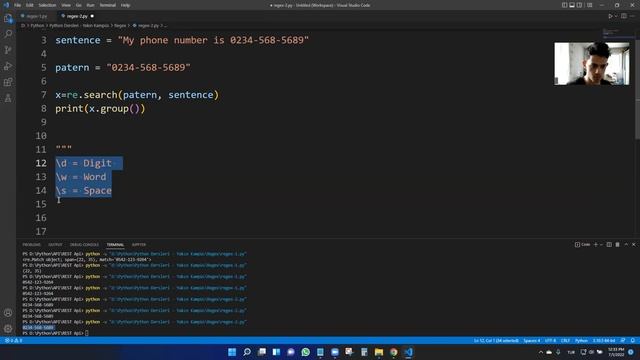Screen dimensions: 640x360
Task: Open the Terminal menu
Action: click(107, 5)
